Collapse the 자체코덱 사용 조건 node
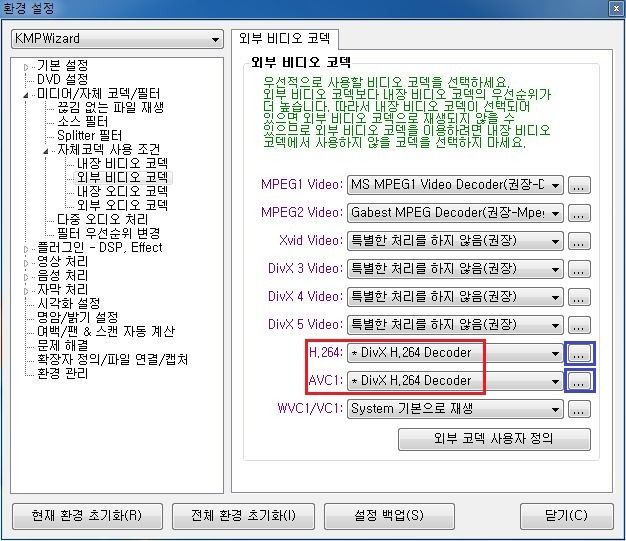The height and width of the screenshot is (541, 626). click(46, 151)
